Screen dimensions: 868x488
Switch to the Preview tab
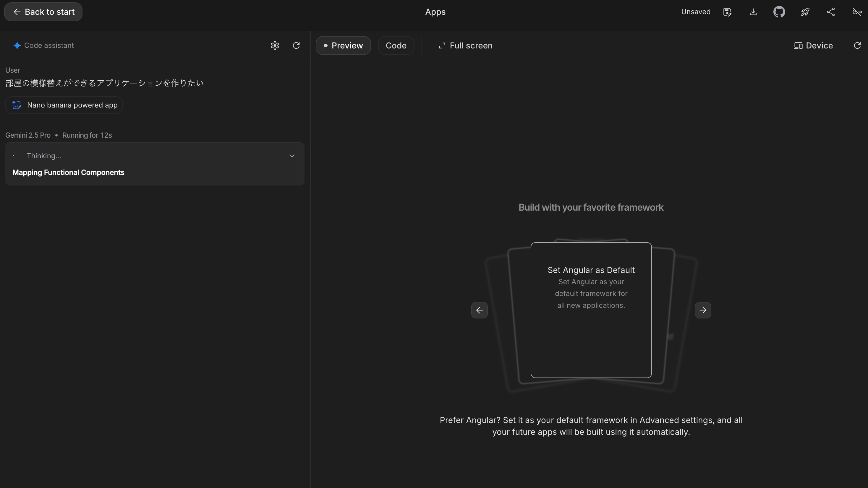[x=343, y=45]
